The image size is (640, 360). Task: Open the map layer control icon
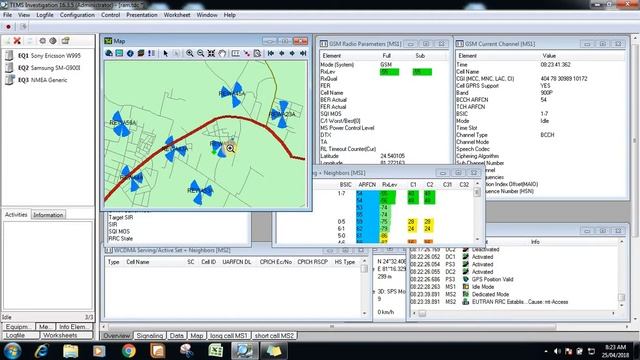[x=141, y=53]
